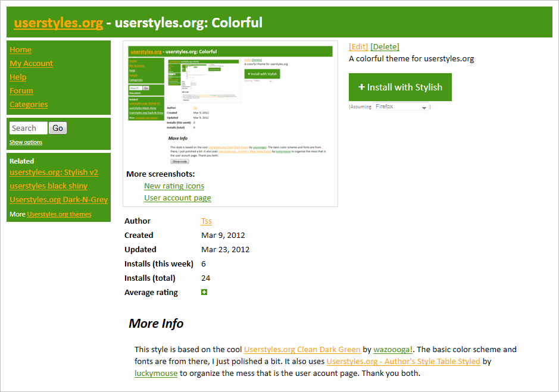Screen dimensions: 559x392
Task: Click the green plus rating icon
Action: tap(204, 292)
